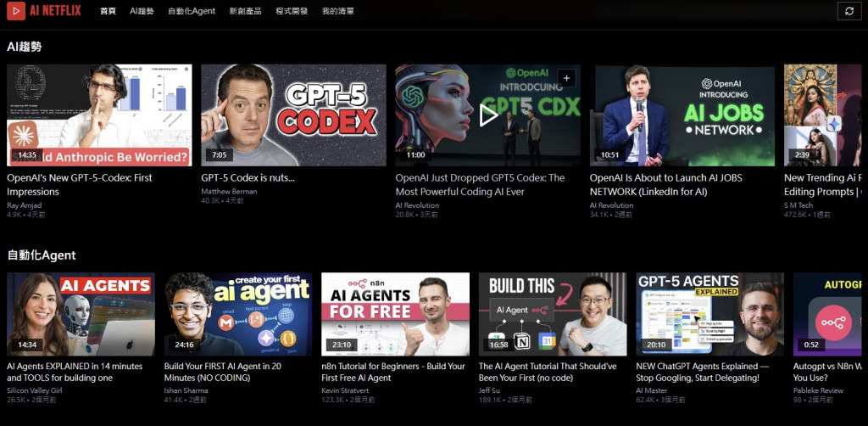Click the 16:58 duration badge
Viewport: 868px width, 426px height.
tap(498, 345)
